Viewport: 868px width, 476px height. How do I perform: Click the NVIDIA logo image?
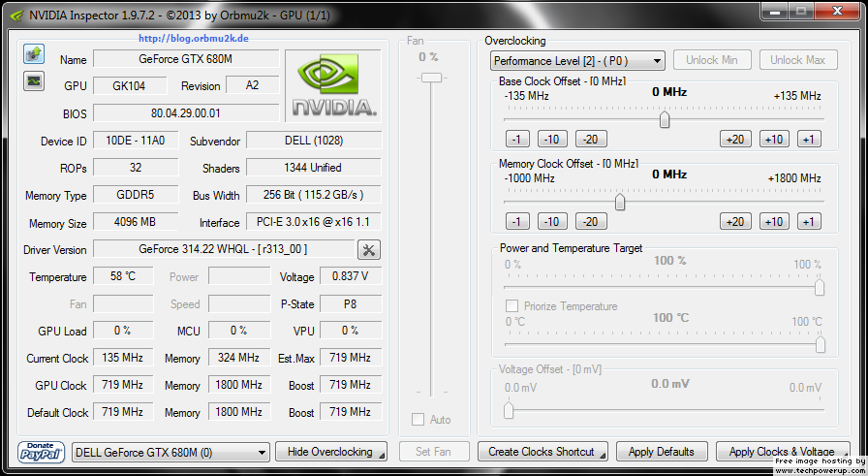(x=333, y=85)
